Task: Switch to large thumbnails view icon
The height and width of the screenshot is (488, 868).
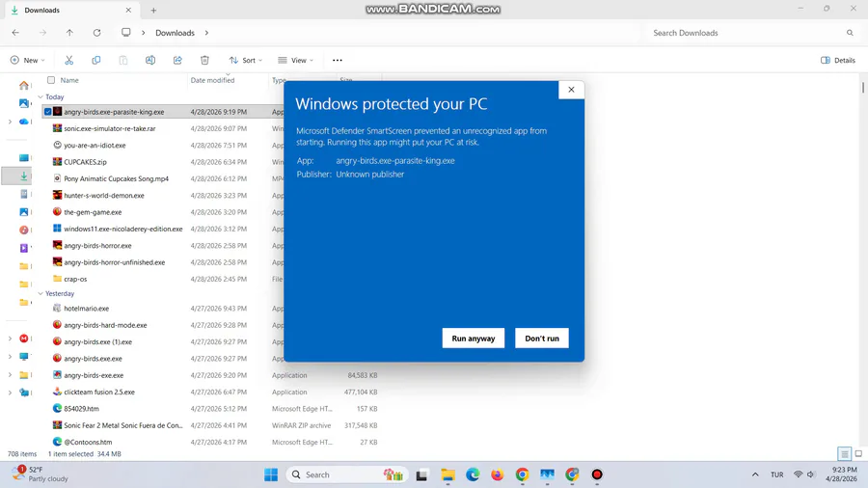Action: click(x=858, y=453)
